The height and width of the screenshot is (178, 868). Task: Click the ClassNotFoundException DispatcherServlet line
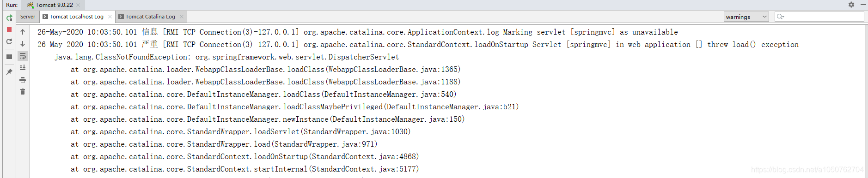pyautogui.click(x=226, y=57)
